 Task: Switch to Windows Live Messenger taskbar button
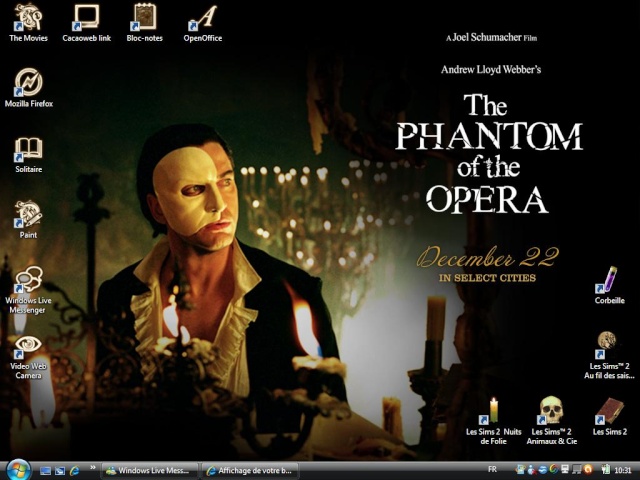(x=149, y=471)
